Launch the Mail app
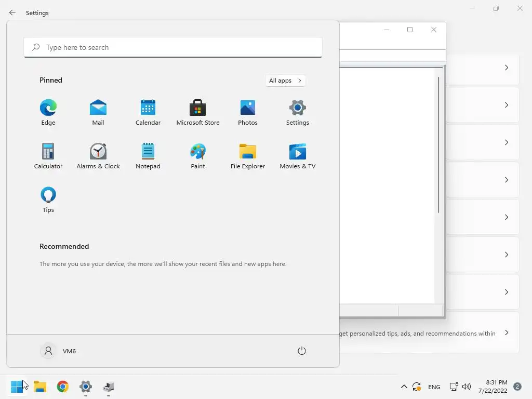 coord(98,112)
